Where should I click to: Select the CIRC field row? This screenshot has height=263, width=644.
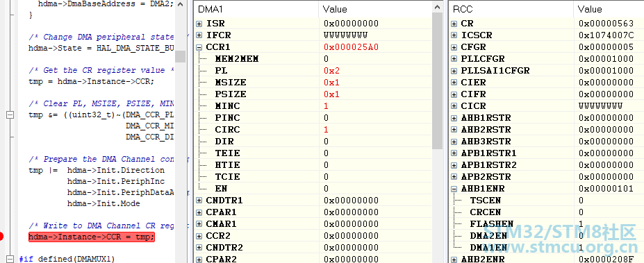coord(313,130)
